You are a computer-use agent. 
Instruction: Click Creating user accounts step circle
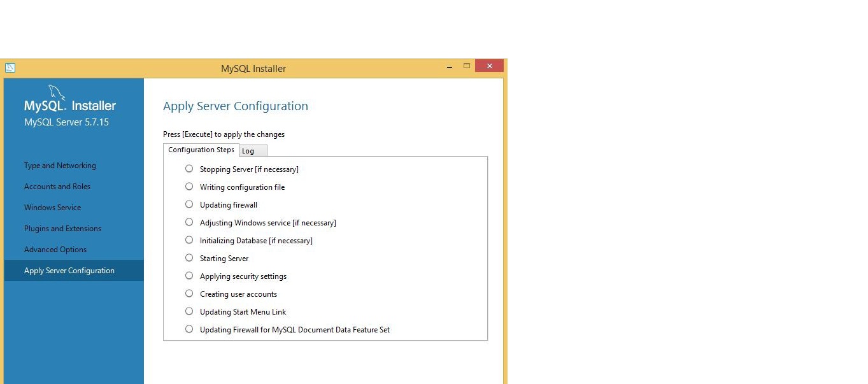pyautogui.click(x=189, y=294)
